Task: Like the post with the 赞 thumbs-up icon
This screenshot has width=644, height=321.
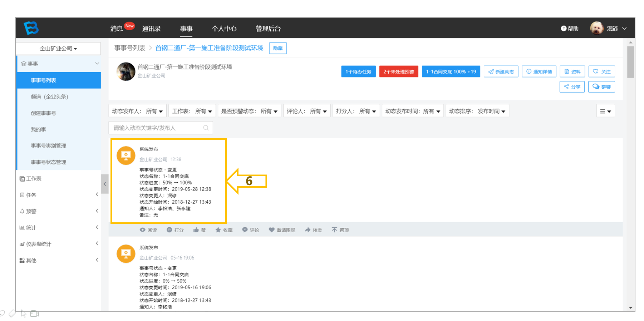Action: coord(196,230)
